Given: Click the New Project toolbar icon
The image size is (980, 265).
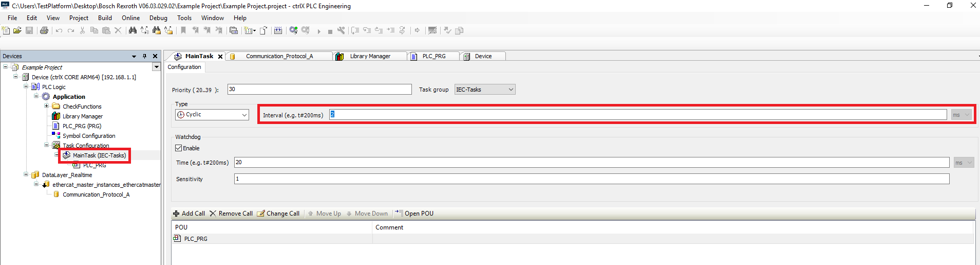Looking at the screenshot, I should pos(6,30).
